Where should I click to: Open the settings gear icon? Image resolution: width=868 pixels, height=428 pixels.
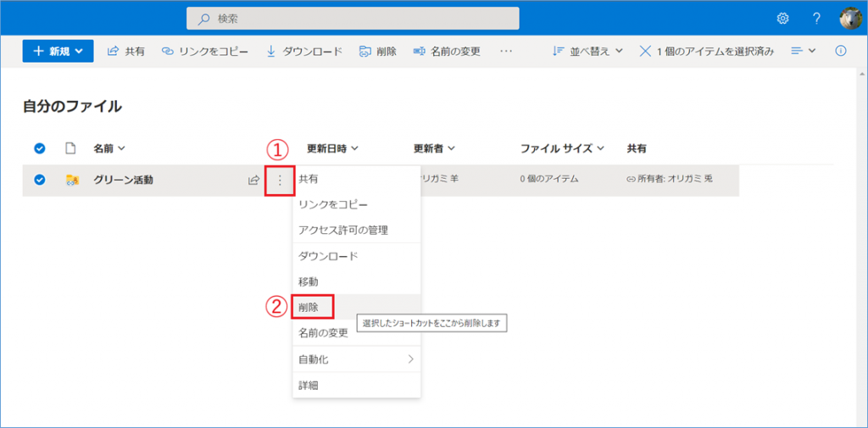(782, 19)
